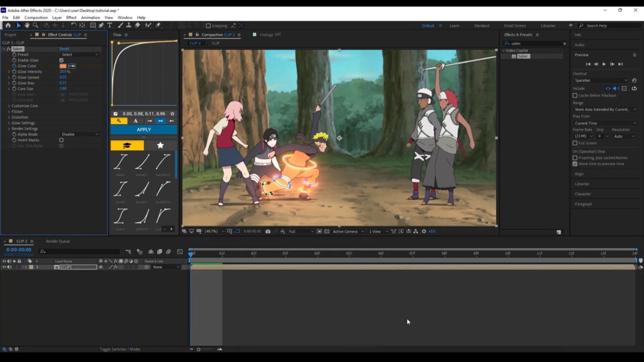Hide CLIP layer with eye icon
644x362 pixels.
click(x=4, y=267)
